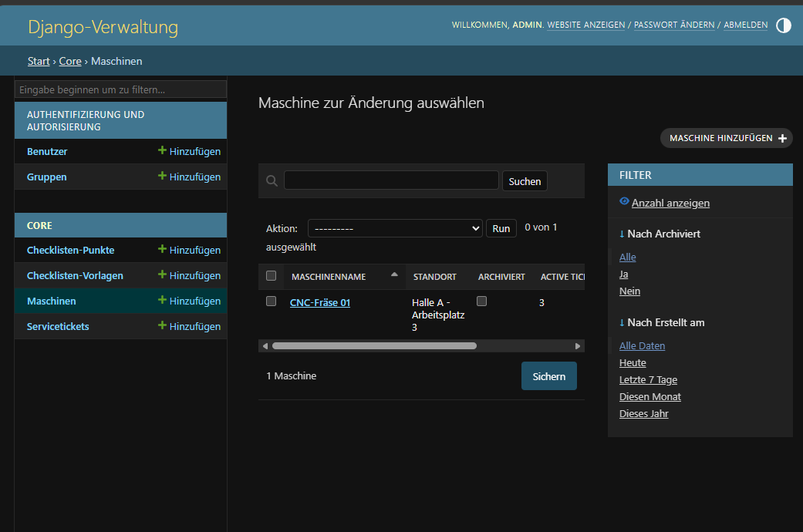This screenshot has width=803, height=532.
Task: Go to Core breadcrumb
Action: (70, 61)
